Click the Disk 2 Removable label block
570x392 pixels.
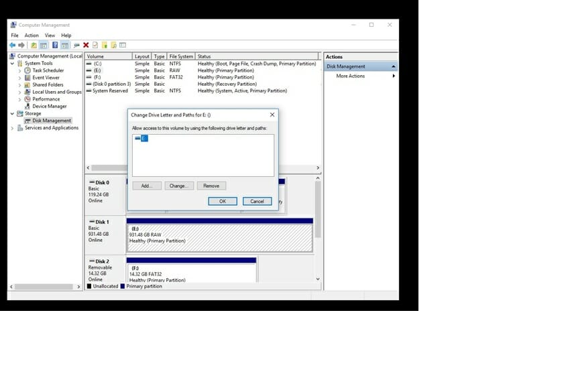(x=105, y=270)
